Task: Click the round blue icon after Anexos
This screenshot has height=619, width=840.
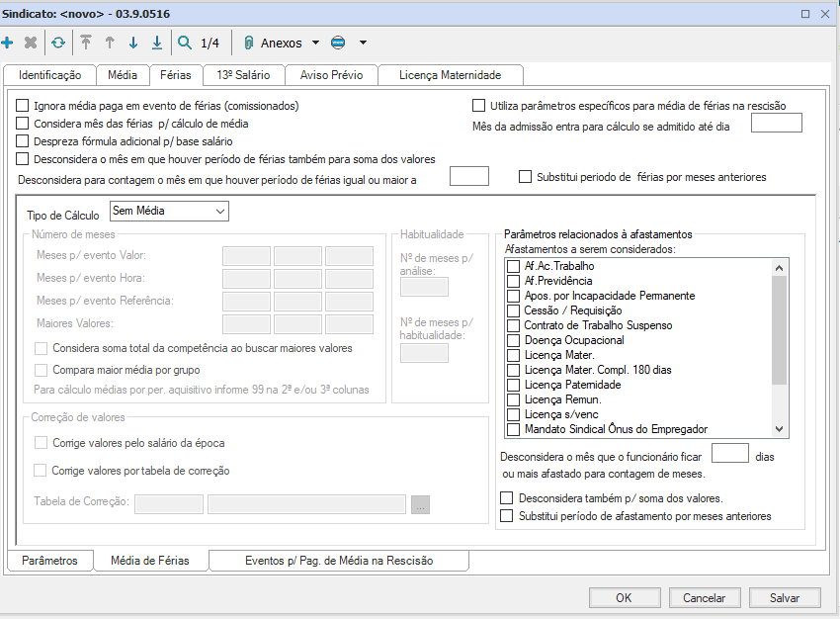Action: pos(338,43)
